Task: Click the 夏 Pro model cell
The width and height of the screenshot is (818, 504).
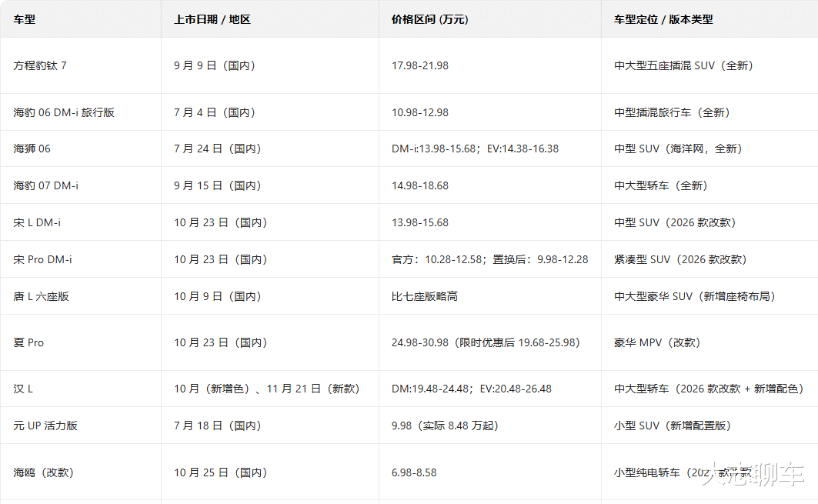Action: [28, 342]
